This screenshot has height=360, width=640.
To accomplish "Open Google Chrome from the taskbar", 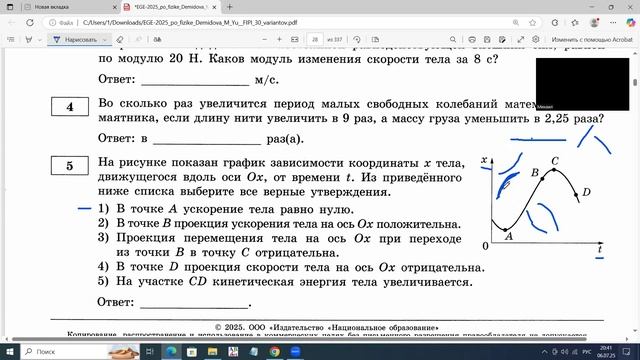I will tap(275, 352).
